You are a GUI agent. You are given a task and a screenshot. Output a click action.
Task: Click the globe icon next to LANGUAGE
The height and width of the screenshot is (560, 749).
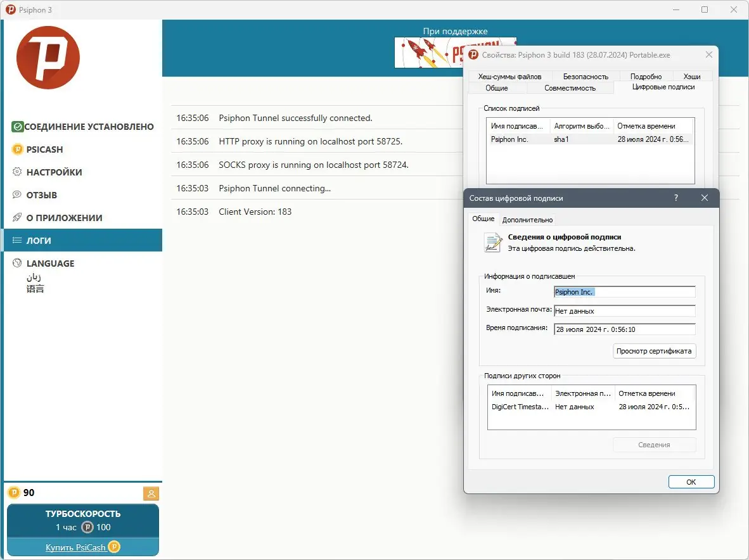17,263
